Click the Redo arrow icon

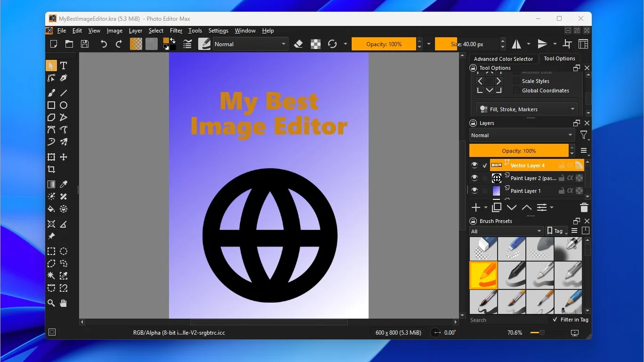(119, 44)
